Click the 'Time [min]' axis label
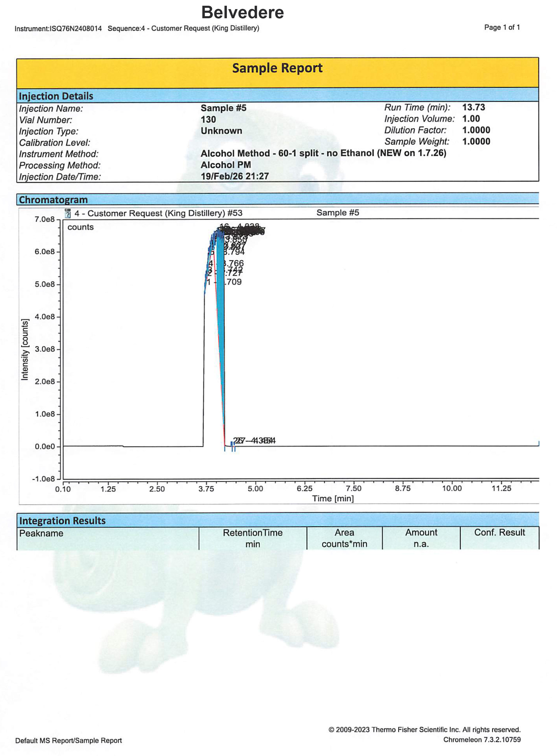This screenshot has width=557, height=756. click(x=333, y=498)
